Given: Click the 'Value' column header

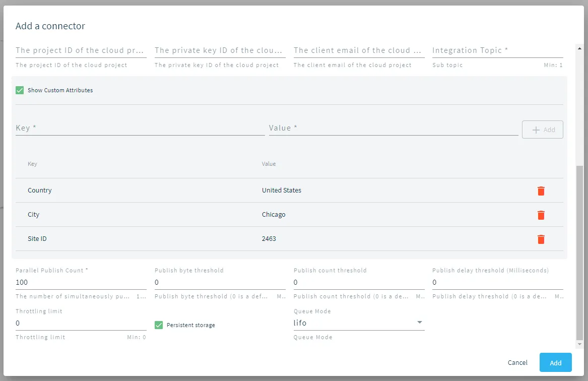Looking at the screenshot, I should [269, 164].
